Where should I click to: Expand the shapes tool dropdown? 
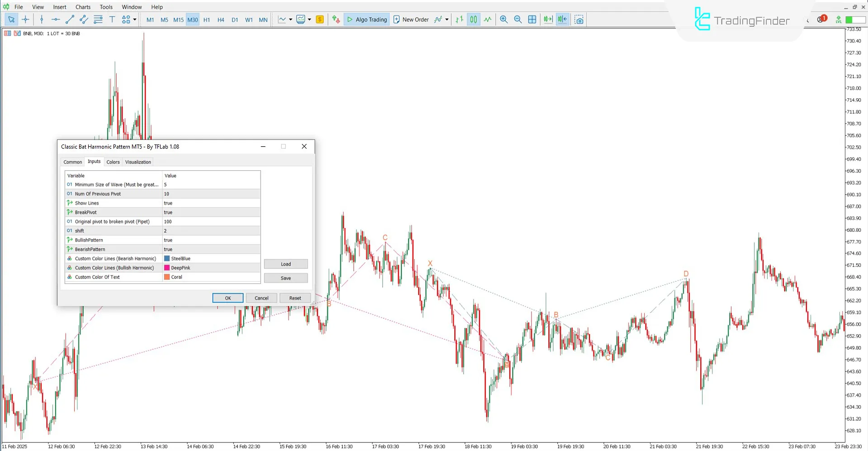coord(134,19)
